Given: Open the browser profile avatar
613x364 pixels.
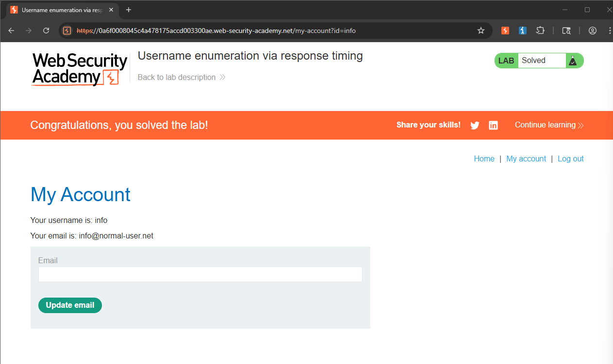Looking at the screenshot, I should point(592,31).
